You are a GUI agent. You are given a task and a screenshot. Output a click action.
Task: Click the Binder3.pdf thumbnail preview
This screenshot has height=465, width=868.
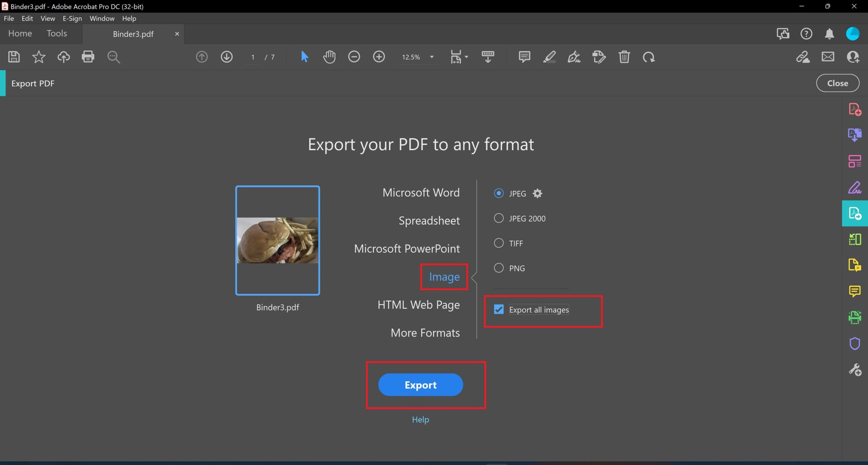(278, 241)
